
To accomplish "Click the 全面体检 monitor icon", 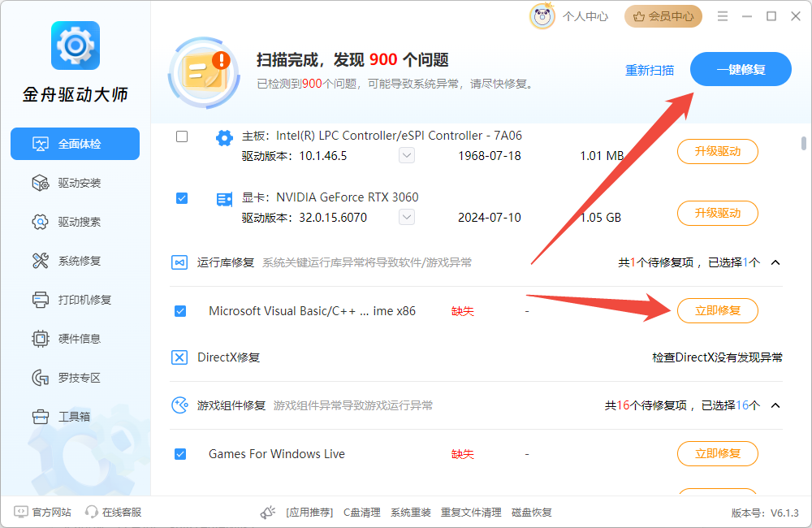I will pos(41,144).
